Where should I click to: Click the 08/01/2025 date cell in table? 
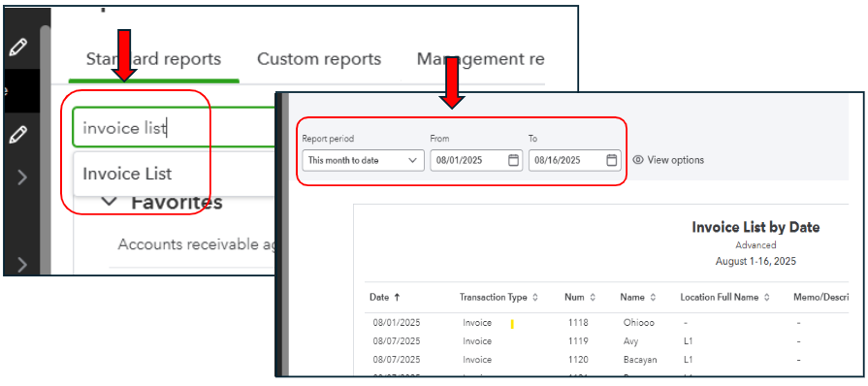[x=397, y=322]
